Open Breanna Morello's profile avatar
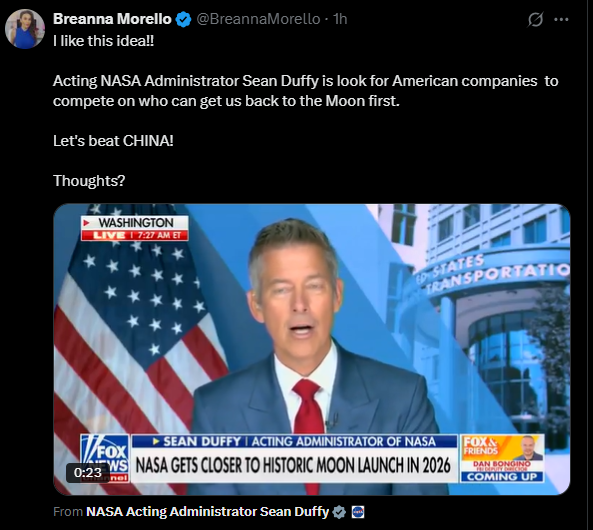593x530 pixels. 25,29
